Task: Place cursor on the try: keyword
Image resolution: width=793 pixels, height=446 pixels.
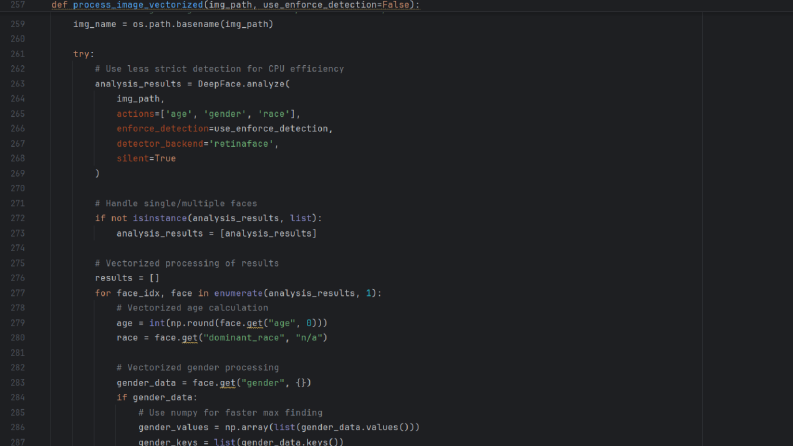Action: point(84,54)
